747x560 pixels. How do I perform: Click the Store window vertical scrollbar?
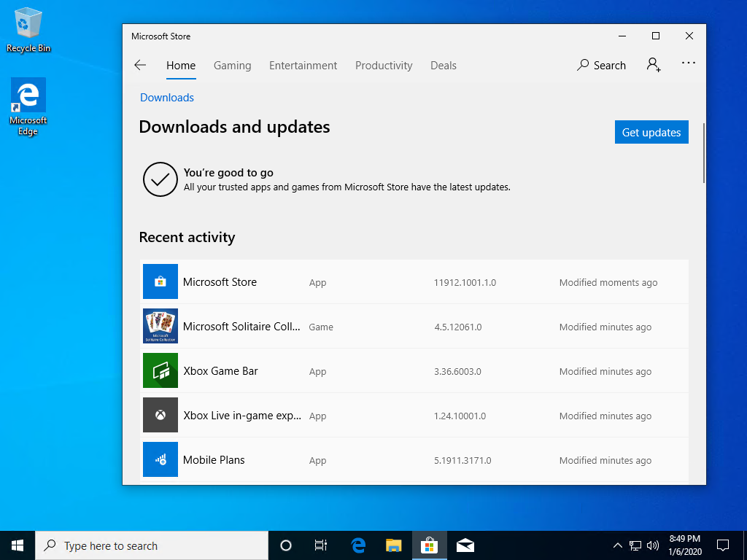(703, 152)
